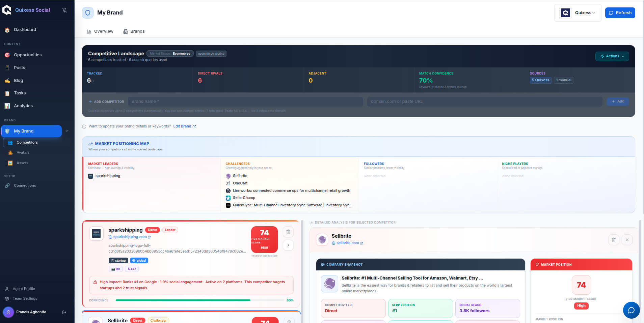
Task: Focus the Brand name input field
Action: coord(245,101)
